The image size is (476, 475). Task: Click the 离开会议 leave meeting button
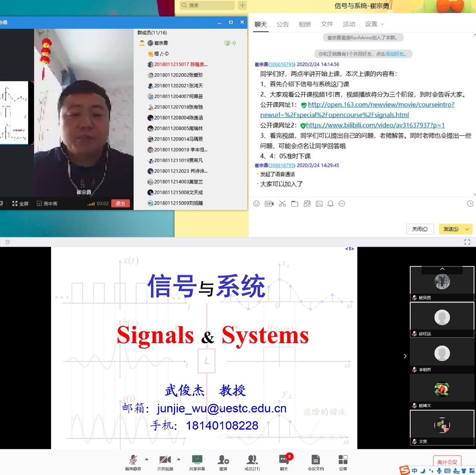coord(447,462)
